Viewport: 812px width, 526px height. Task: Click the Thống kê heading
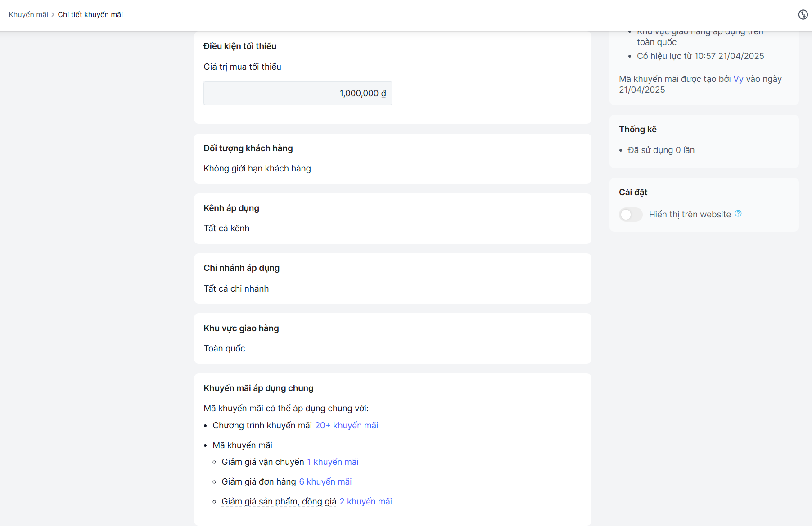tap(637, 130)
